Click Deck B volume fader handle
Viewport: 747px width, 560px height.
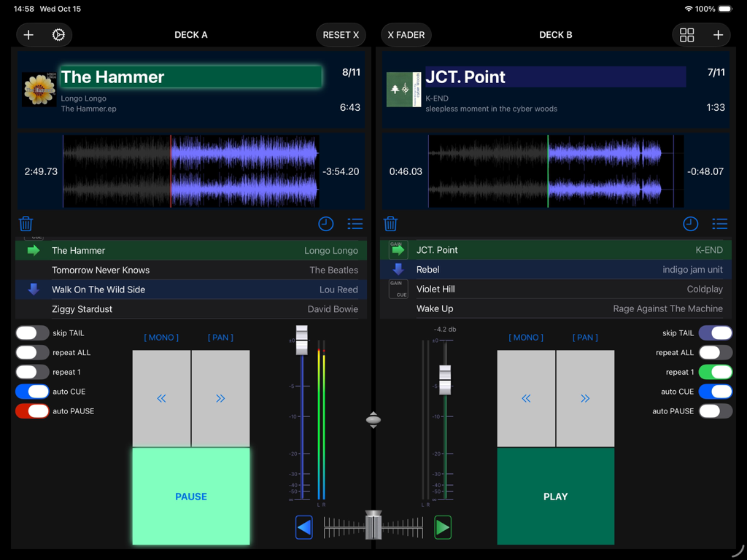tap(444, 379)
